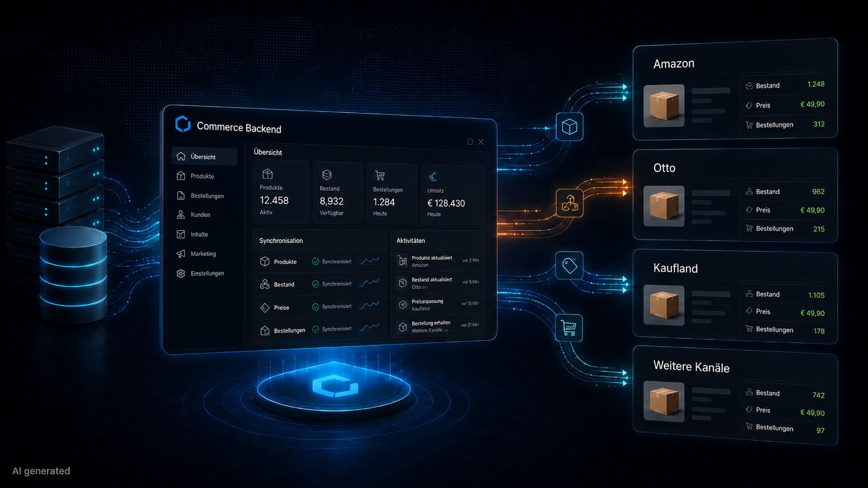
Task: Click the Weitere Kanäle card title
Action: [691, 366]
